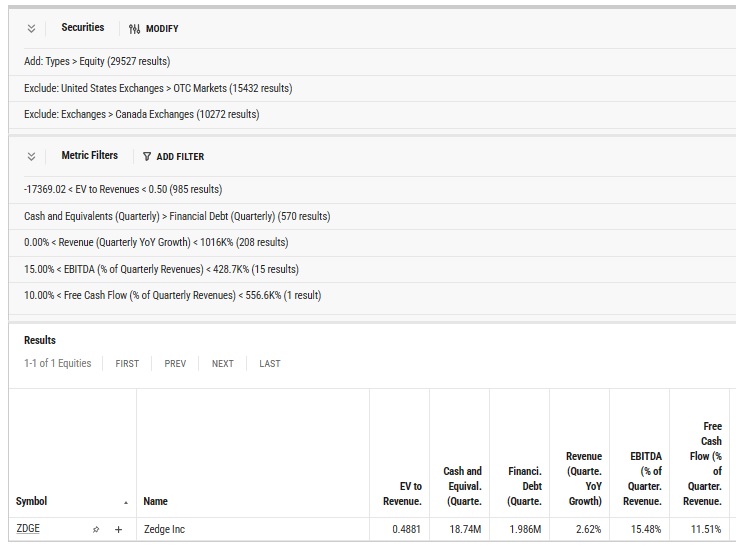Click the 1.986M debt value
Image resolution: width=736 pixels, height=554 pixels.
(525, 530)
